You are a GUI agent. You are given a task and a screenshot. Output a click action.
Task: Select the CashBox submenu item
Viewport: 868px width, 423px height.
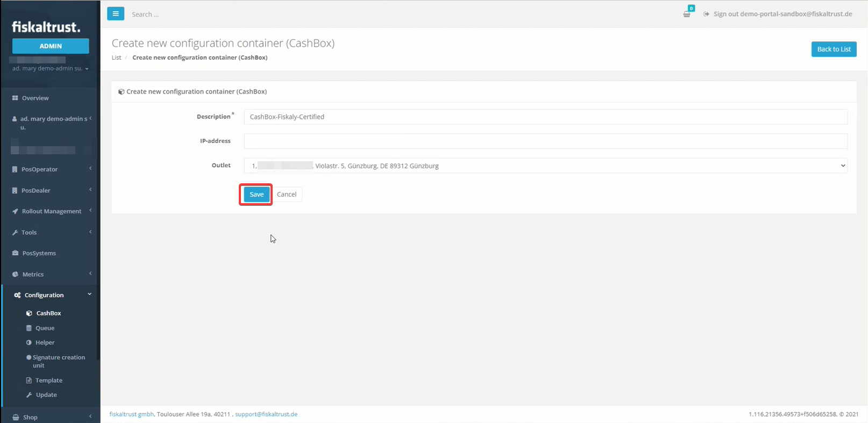[x=48, y=313]
